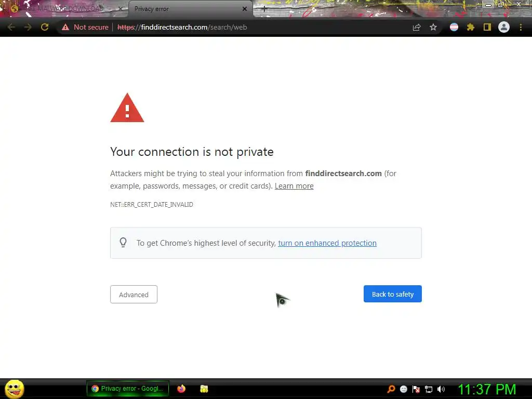The image size is (532, 399).
Task: Open a new tab with plus button
Action: 264,9
